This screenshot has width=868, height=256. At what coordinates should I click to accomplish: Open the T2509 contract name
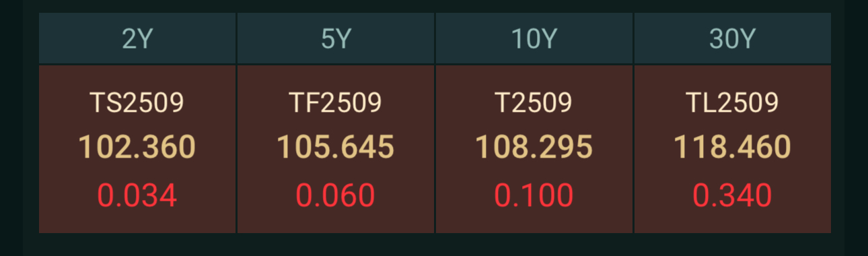pyautogui.click(x=534, y=103)
